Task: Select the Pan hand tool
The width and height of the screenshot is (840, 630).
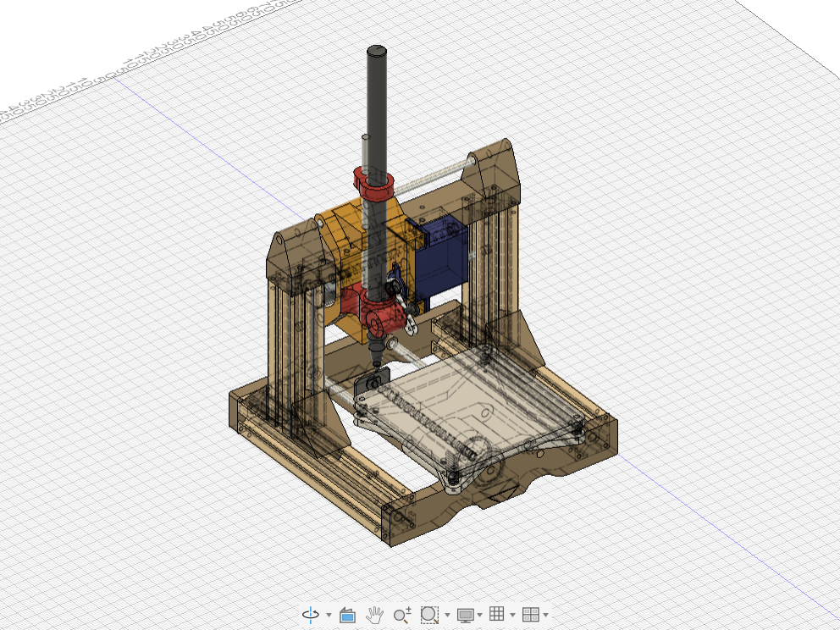Action: point(375,615)
